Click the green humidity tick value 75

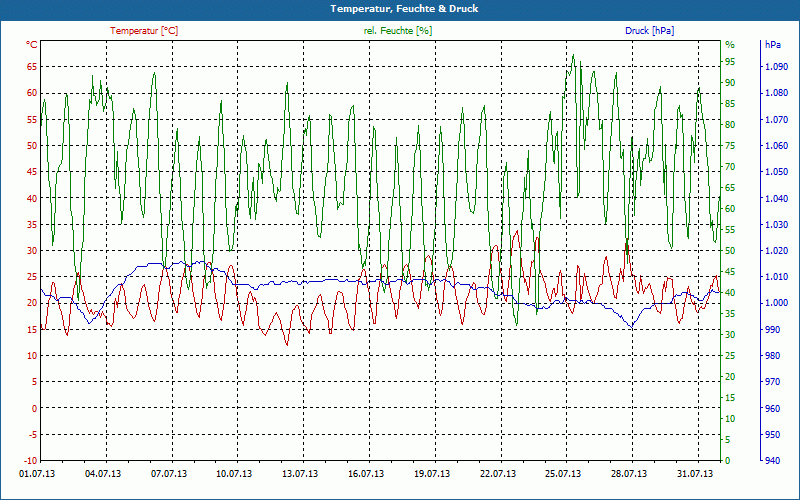[x=730, y=145]
